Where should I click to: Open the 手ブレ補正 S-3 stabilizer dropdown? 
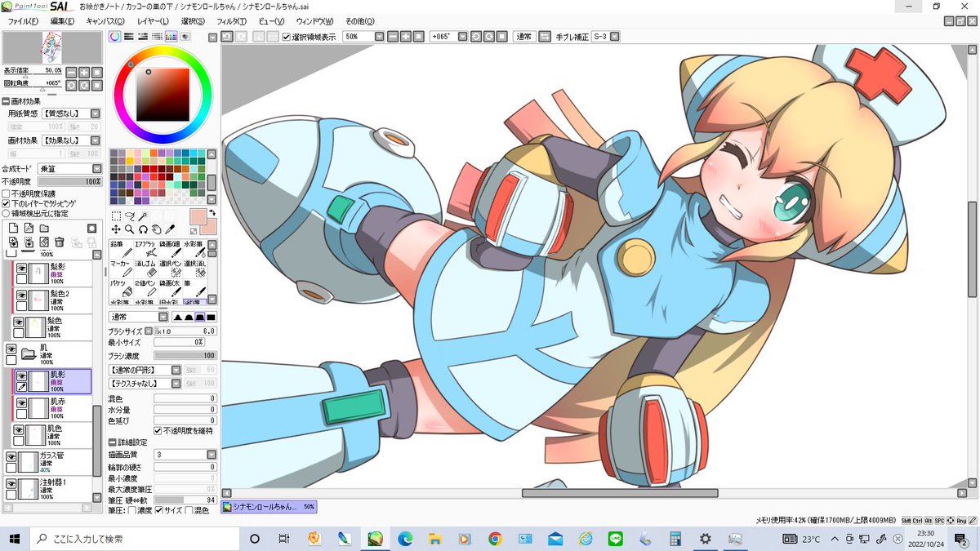615,37
